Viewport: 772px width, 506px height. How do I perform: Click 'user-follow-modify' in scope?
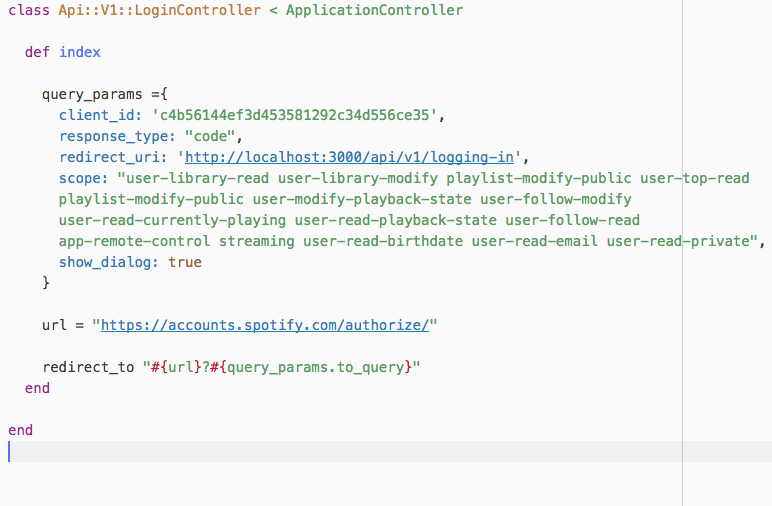556,199
